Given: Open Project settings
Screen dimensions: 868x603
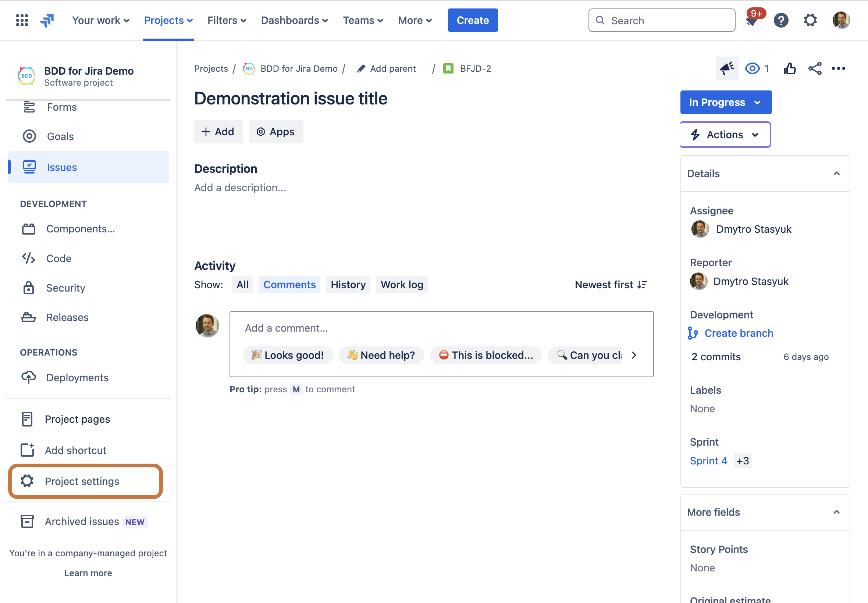Looking at the screenshot, I should 85,481.
